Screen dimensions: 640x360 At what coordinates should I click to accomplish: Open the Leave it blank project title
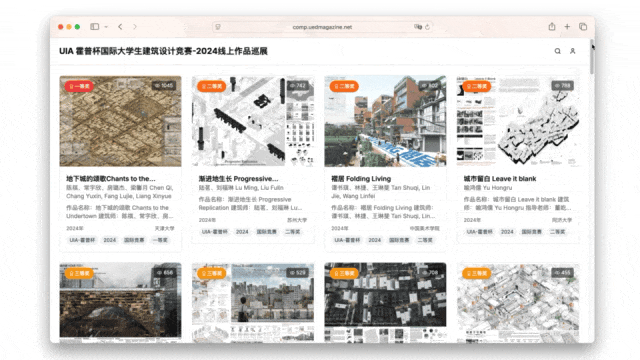tap(500, 178)
